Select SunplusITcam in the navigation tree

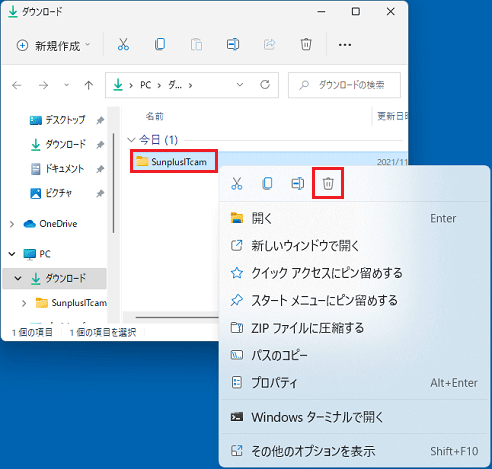coord(71,303)
